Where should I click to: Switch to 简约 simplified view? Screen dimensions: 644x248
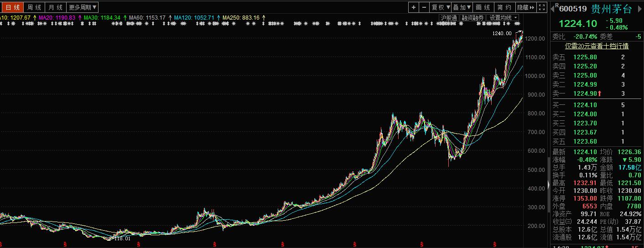pos(504,7)
